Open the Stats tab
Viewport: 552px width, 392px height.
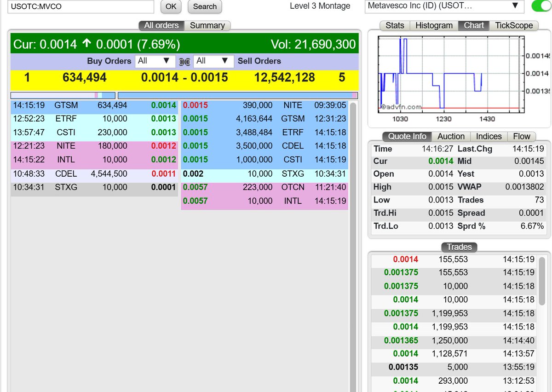395,26
